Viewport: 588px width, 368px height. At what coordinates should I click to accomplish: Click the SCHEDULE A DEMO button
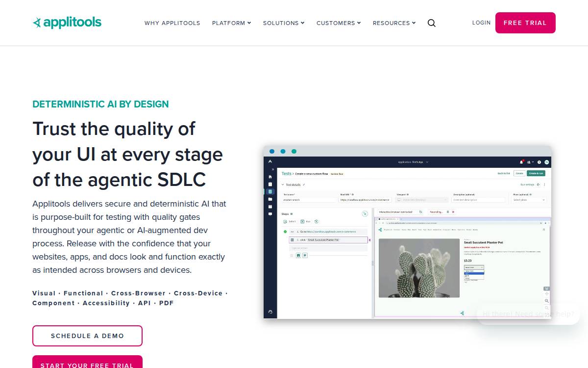click(87, 336)
